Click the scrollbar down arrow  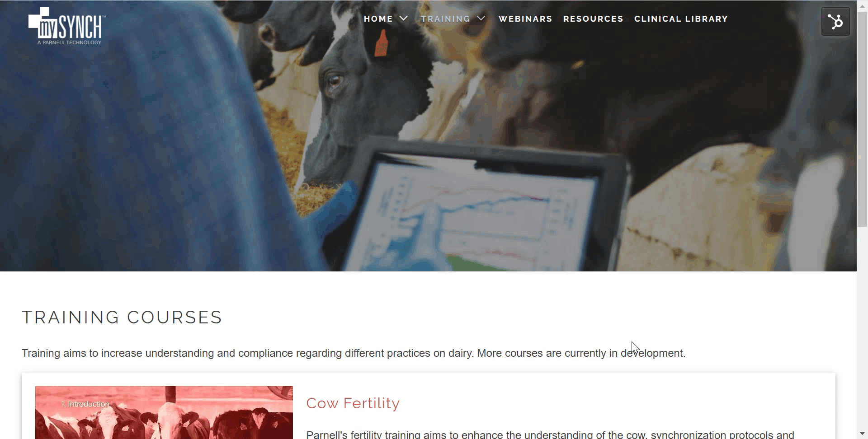[863, 434]
